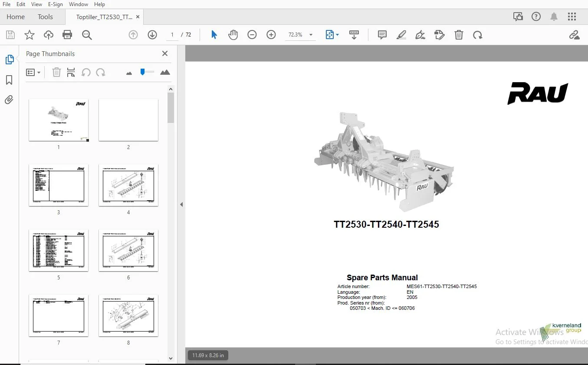Close the Toptiller document tab
Screen dimensions: 588x365
coord(138,17)
